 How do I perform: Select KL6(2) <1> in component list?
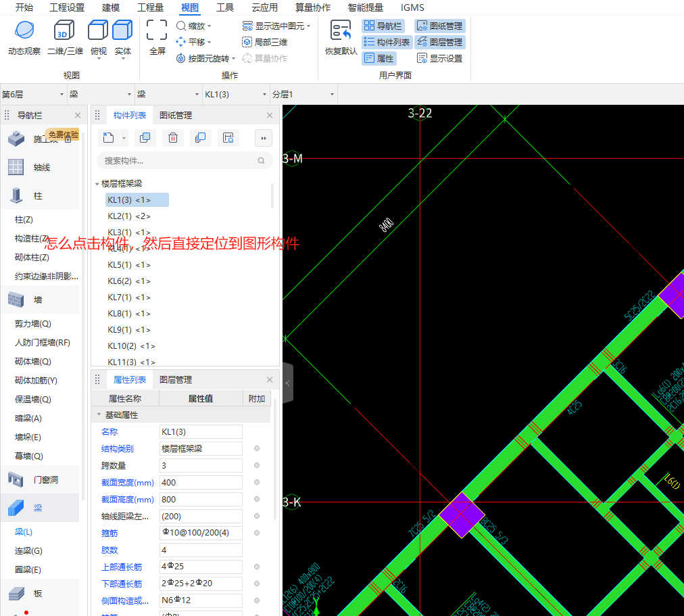[x=129, y=281]
